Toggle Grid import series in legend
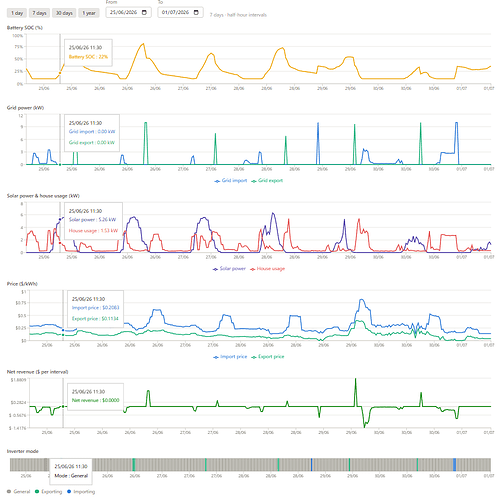The width and height of the screenshot is (501, 500). point(231,180)
